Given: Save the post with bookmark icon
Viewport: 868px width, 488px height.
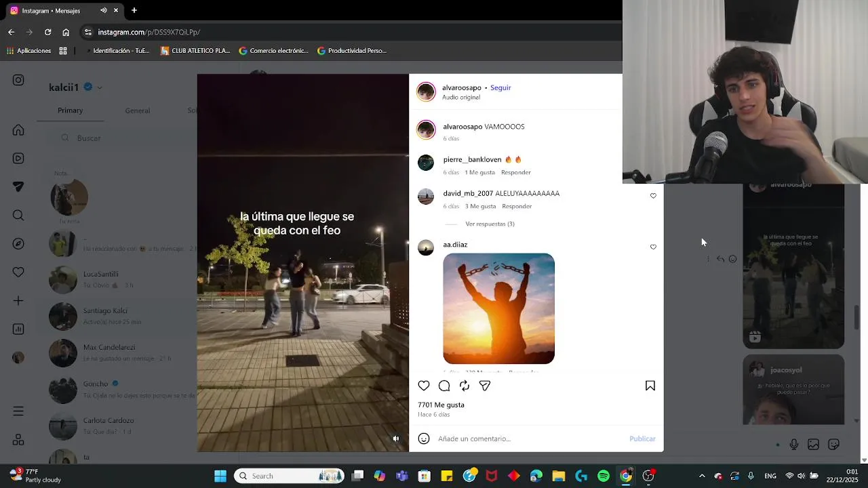Looking at the screenshot, I should coord(650,386).
